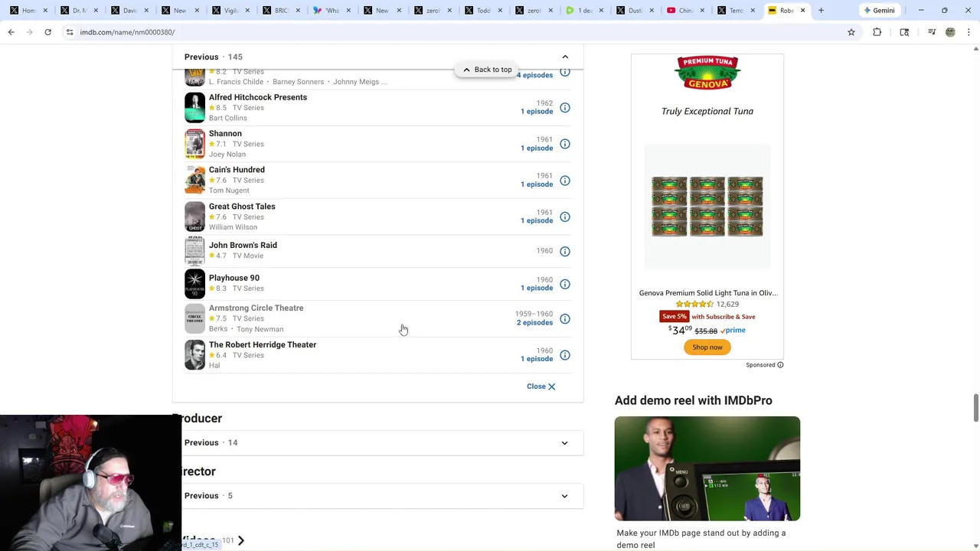Open the browser extensions puzzle icon

coord(877,32)
